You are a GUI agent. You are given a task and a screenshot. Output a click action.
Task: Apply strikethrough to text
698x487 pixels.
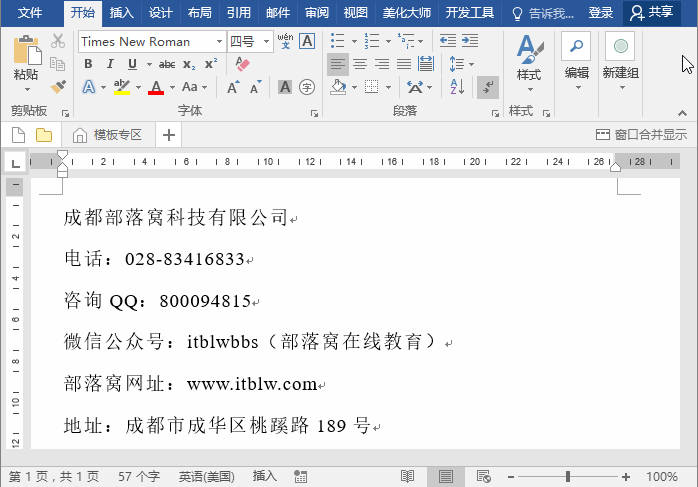pos(166,64)
